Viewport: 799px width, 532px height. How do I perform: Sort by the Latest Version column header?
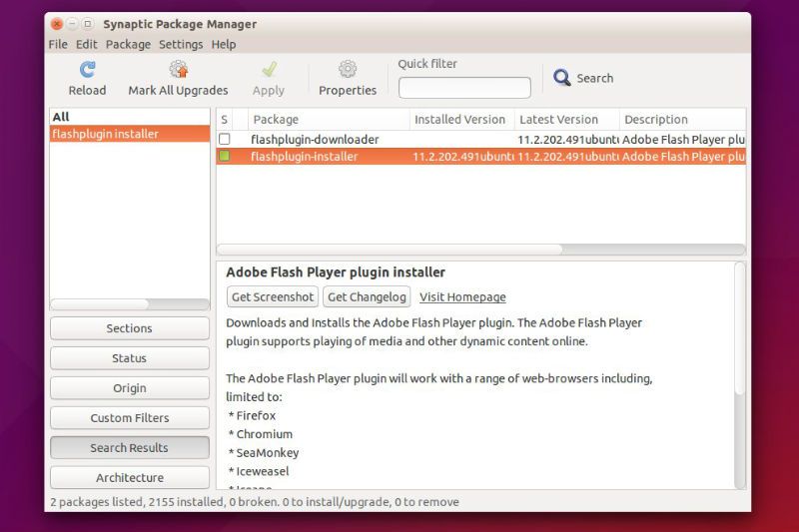click(567, 120)
